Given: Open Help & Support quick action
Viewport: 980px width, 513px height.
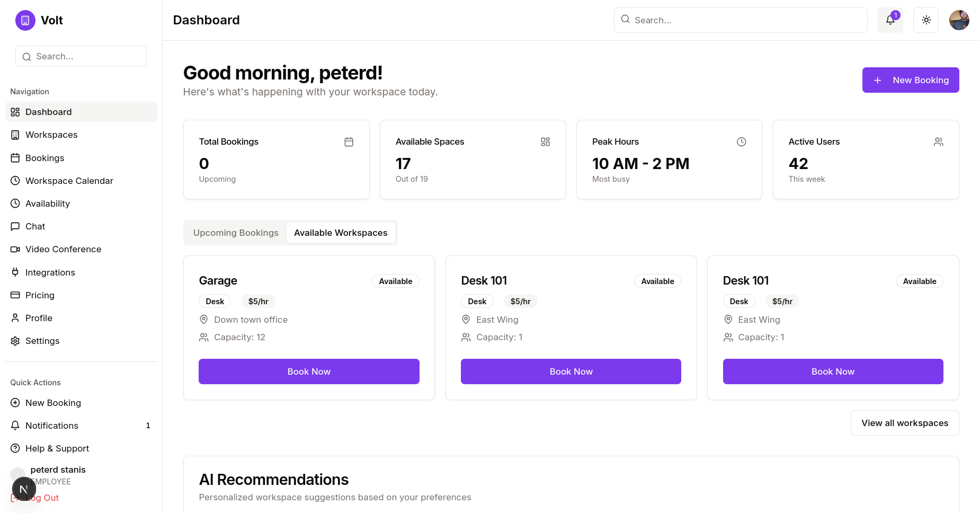Looking at the screenshot, I should [x=81, y=448].
